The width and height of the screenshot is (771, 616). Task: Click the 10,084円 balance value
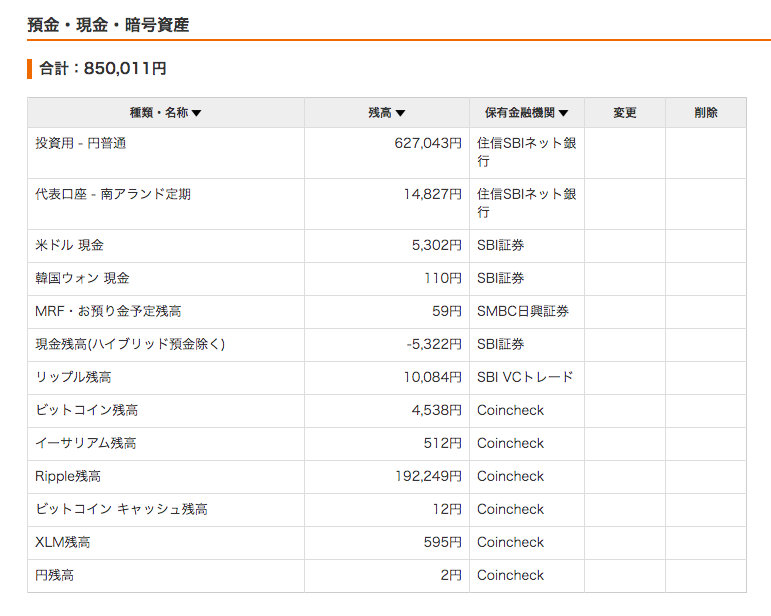pos(432,377)
